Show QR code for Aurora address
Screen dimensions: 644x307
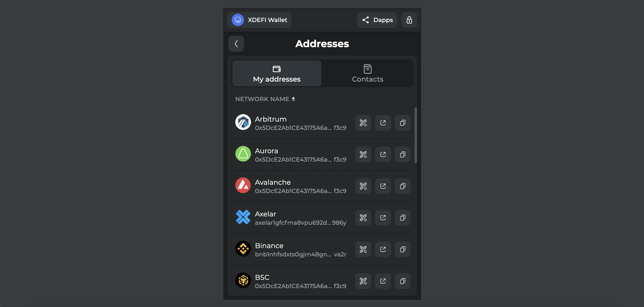pos(363,154)
